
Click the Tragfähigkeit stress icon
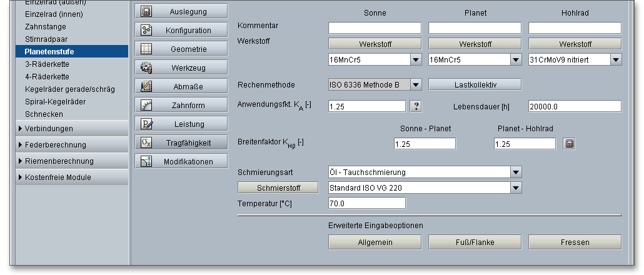(147, 142)
